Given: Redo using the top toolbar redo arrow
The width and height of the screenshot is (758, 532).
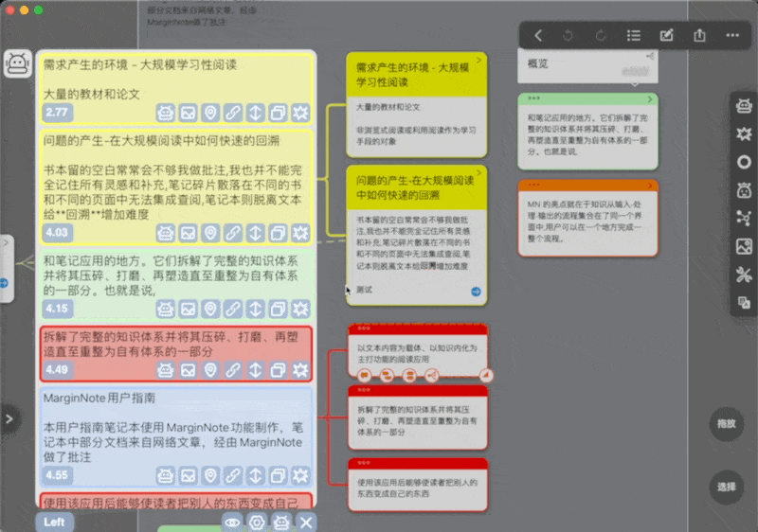Looking at the screenshot, I should tap(601, 35).
